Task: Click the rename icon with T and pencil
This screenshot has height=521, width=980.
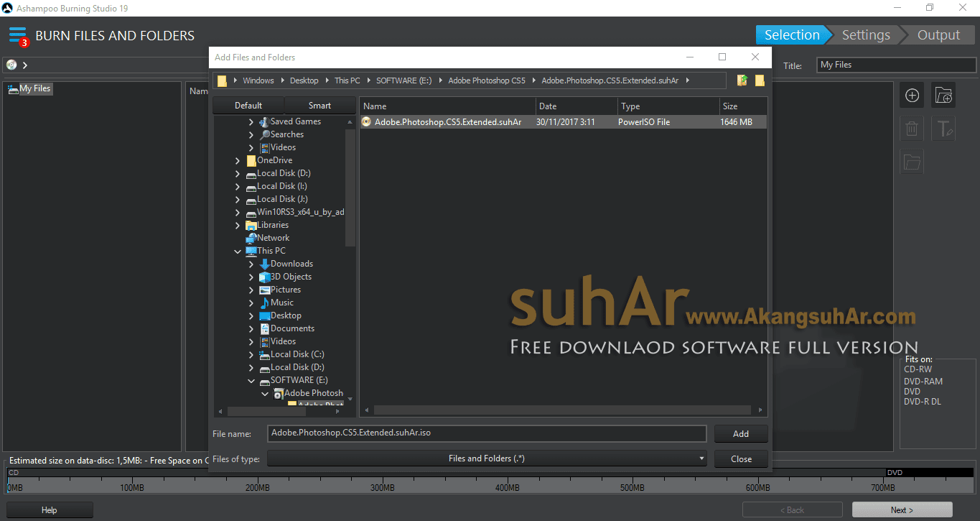Action: 943,129
